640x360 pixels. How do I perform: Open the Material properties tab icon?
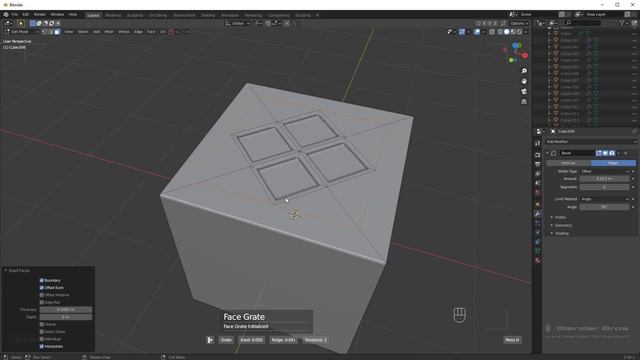tap(538, 260)
